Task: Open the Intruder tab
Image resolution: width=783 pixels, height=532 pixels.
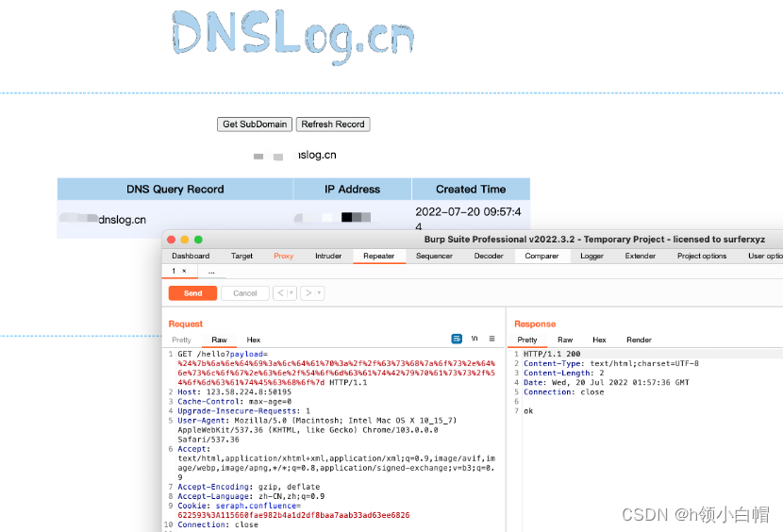Action: [328, 256]
